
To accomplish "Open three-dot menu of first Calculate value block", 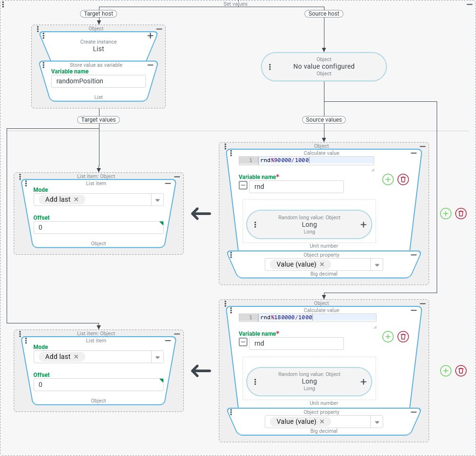I will click(x=231, y=153).
